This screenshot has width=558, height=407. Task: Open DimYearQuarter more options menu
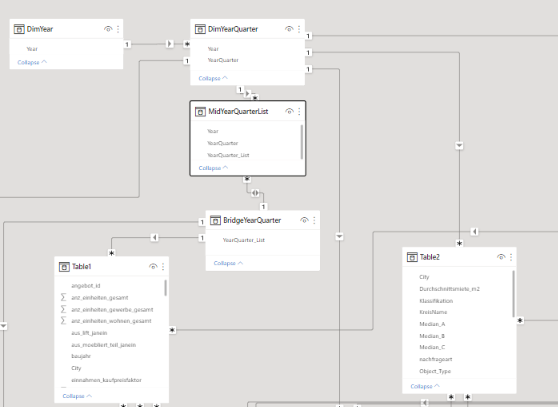[x=299, y=29]
